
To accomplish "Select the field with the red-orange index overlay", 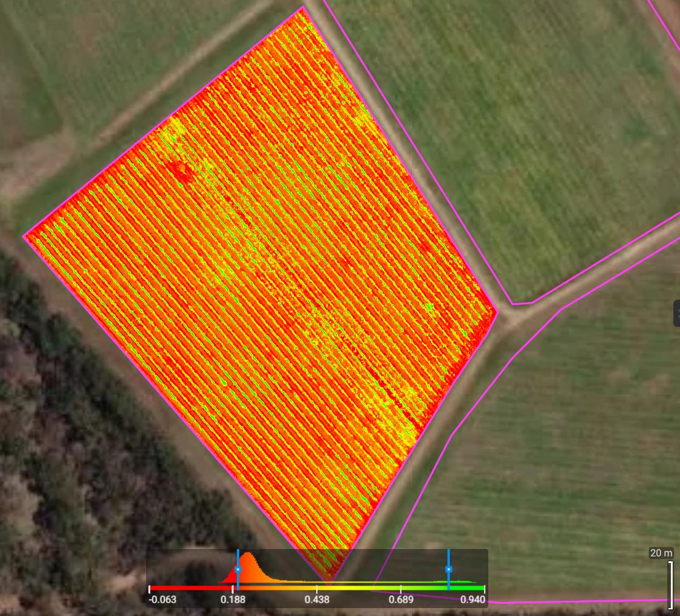I will click(x=262, y=274).
